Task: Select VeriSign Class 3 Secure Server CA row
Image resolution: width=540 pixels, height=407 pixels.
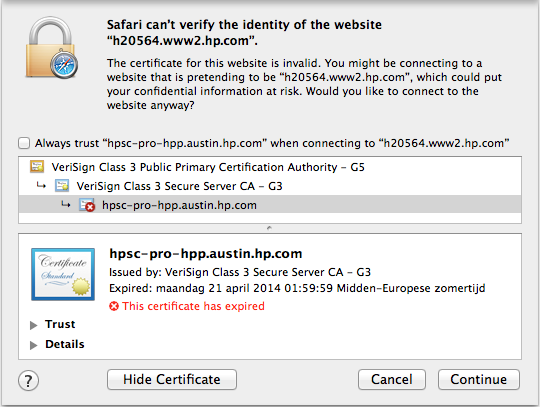Action: click(x=270, y=186)
